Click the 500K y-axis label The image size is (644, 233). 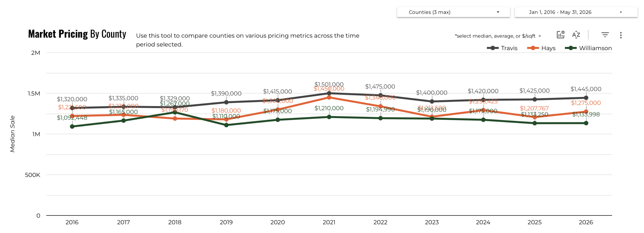(x=33, y=175)
